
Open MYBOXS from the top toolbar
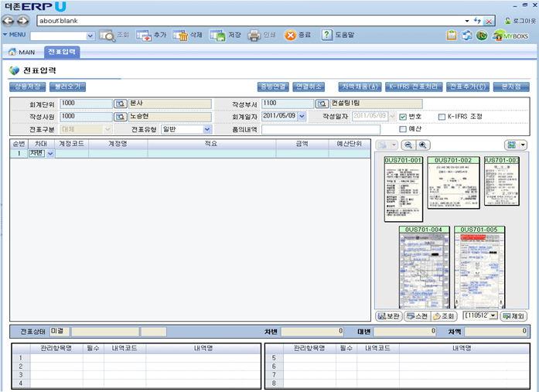(x=510, y=36)
